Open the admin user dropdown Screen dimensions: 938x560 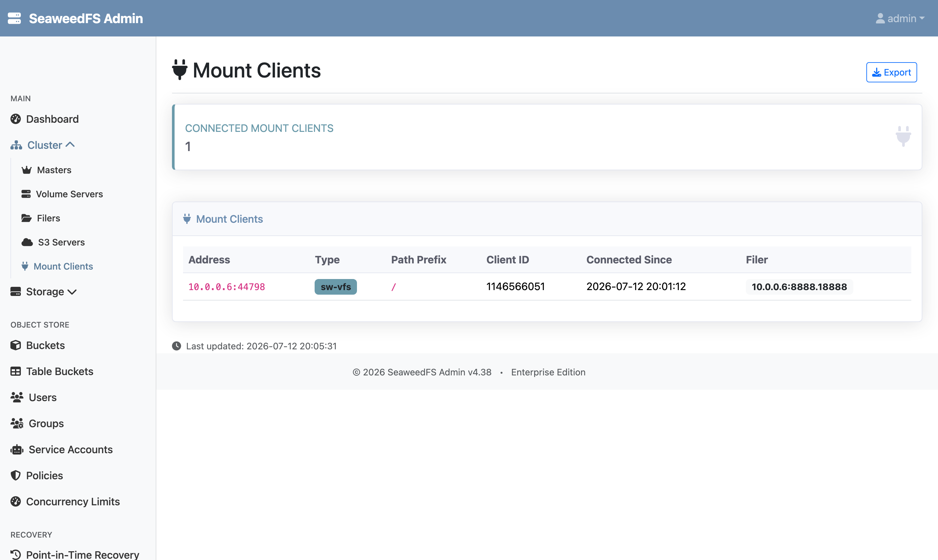(x=900, y=18)
